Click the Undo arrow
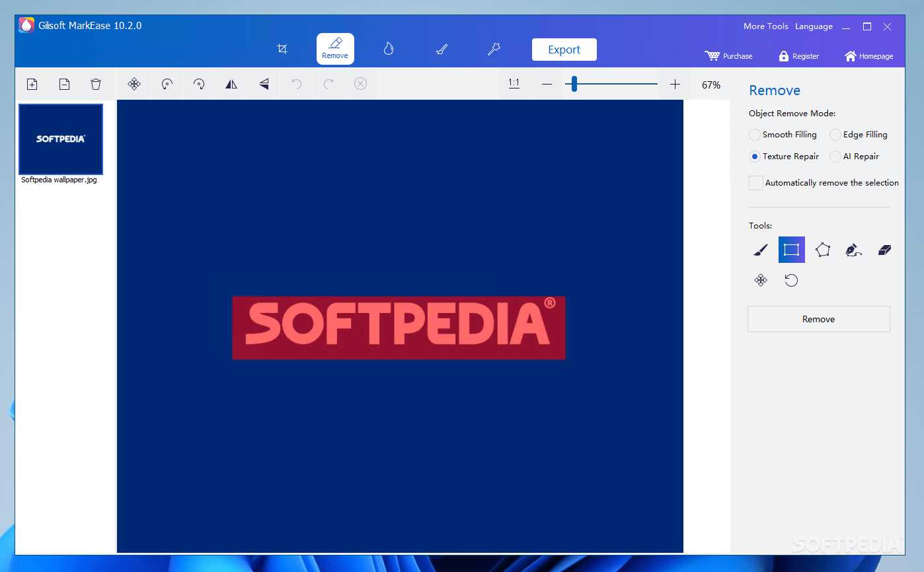 click(296, 84)
